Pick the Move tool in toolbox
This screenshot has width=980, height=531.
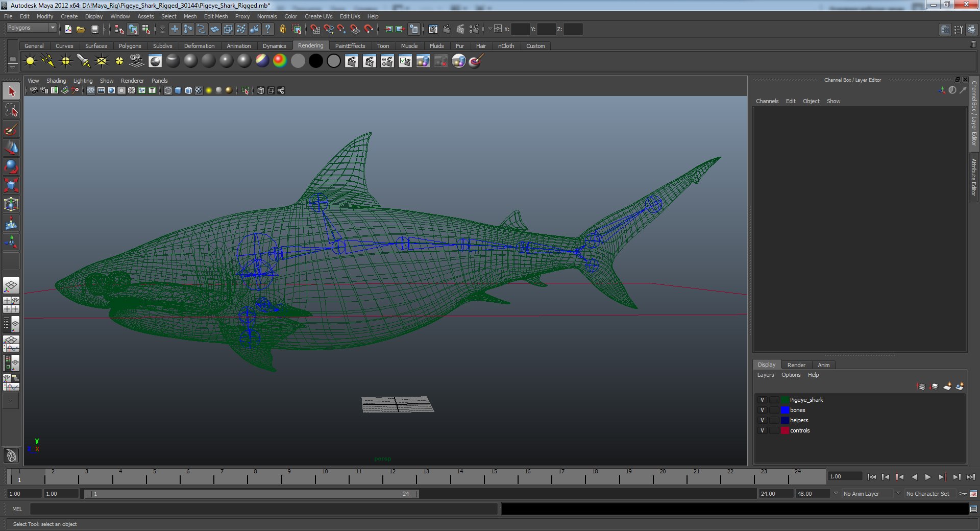click(x=11, y=148)
